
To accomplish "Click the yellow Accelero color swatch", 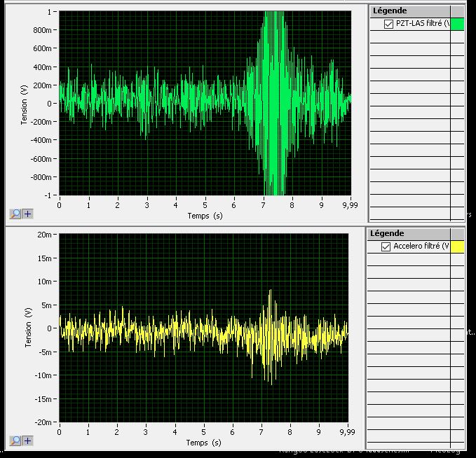I will [457, 247].
